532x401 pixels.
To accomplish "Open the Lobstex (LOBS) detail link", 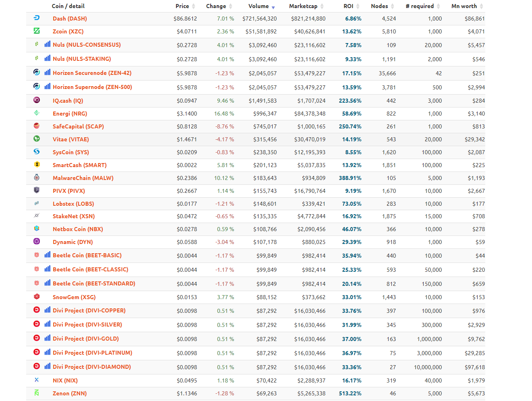I will [x=73, y=204].
